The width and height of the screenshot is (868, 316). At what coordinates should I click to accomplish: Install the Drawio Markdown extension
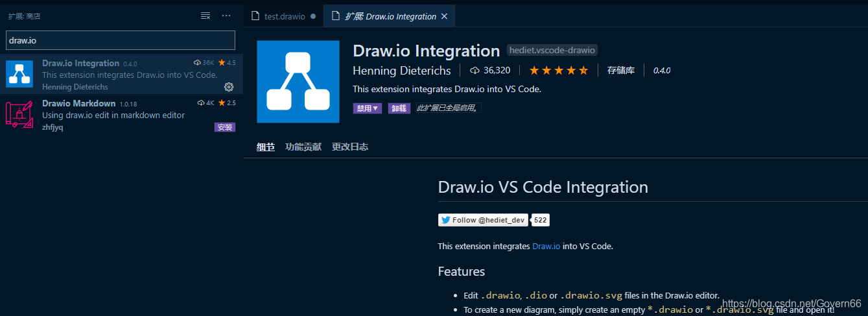pos(224,127)
